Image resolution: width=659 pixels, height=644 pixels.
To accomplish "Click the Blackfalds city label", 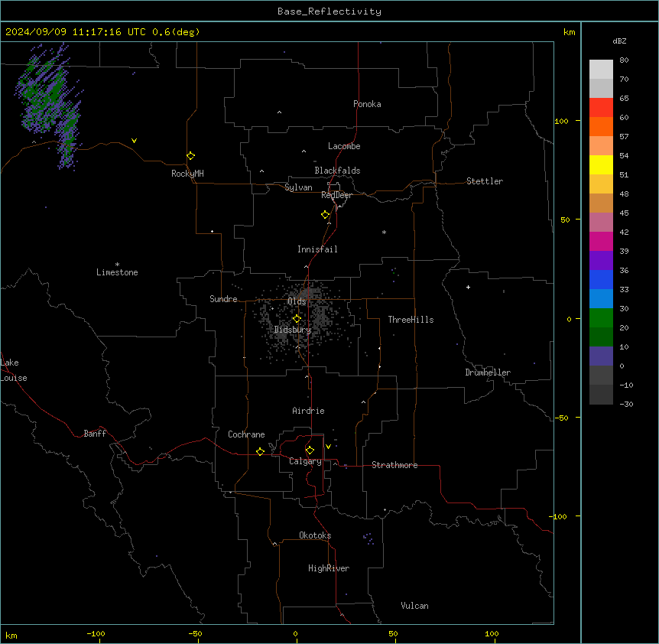I will coord(337,171).
